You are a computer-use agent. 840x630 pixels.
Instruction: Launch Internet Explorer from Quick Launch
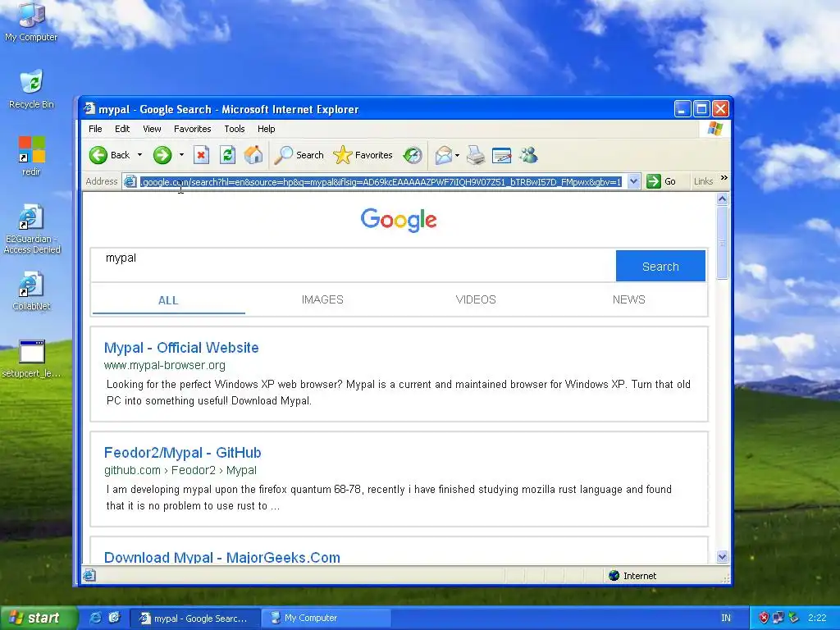pyautogui.click(x=95, y=618)
